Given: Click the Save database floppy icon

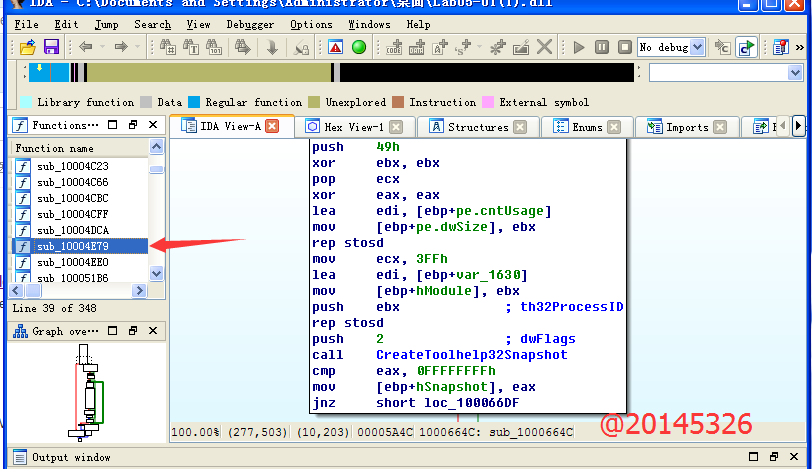Looking at the screenshot, I should (x=50, y=47).
